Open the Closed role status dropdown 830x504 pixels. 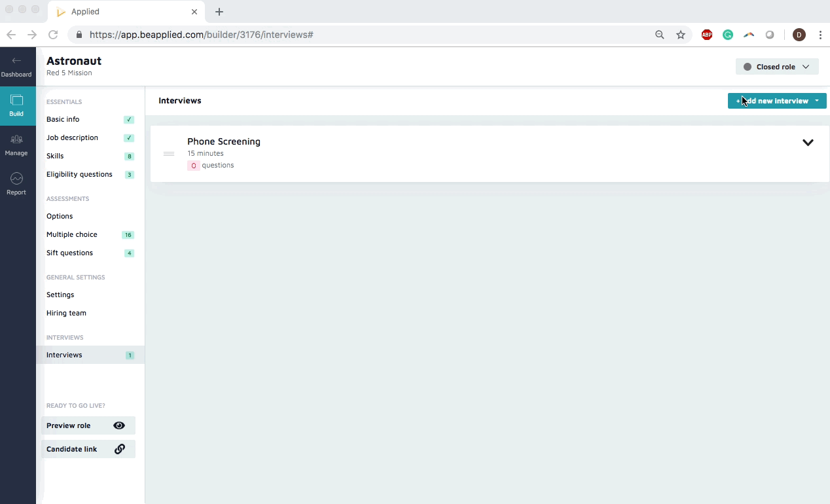coord(776,67)
